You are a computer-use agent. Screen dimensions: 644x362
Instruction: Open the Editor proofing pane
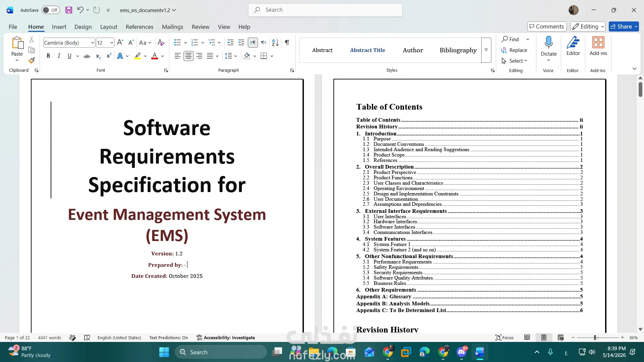coord(573,46)
